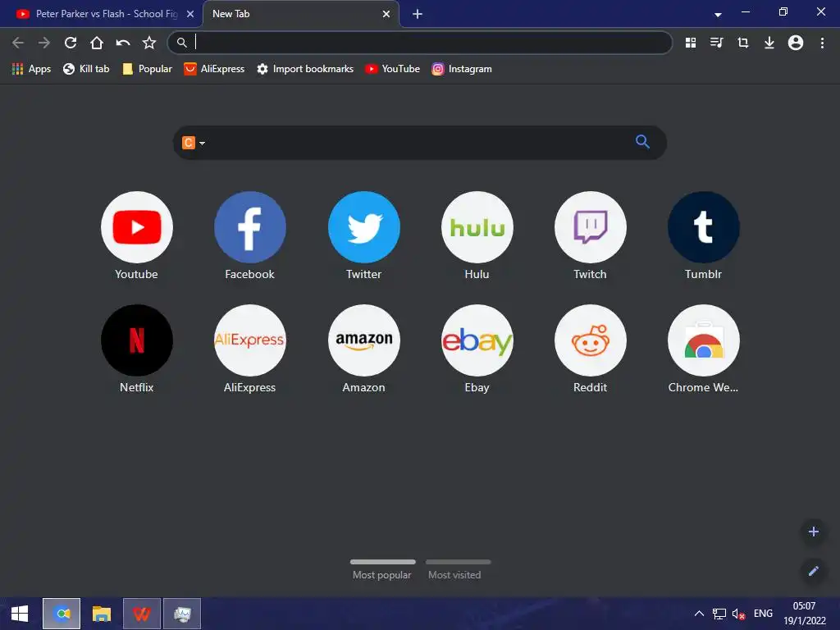The image size is (840, 630).
Task: Expand the search engine selector dropdown
Action: (x=194, y=143)
